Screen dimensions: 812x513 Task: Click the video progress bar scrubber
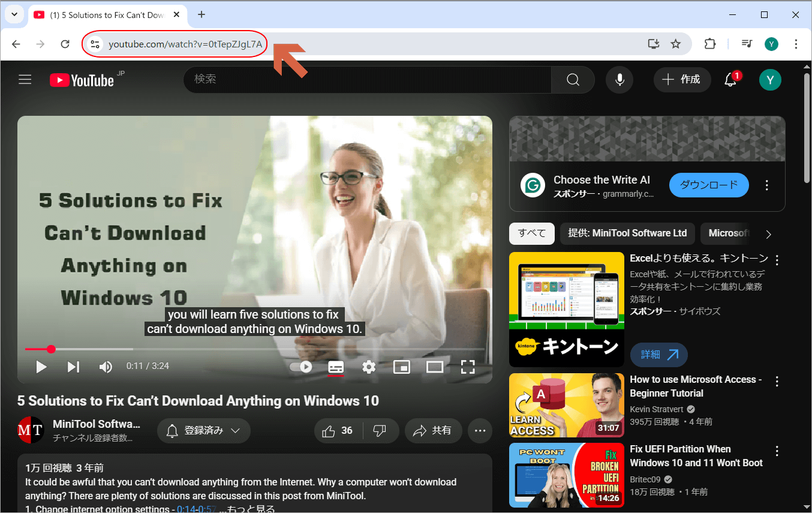click(52, 349)
